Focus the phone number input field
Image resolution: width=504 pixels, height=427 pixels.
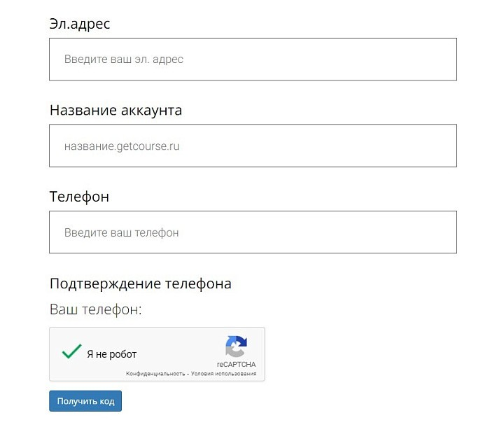pos(253,232)
